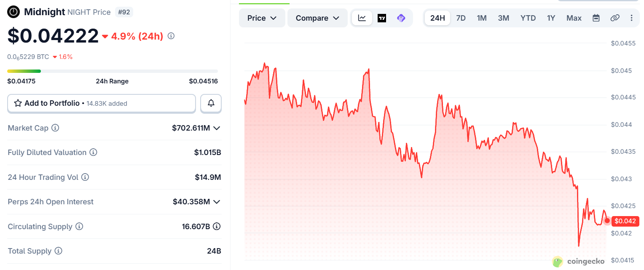Click the Add to Portfolio button
This screenshot has height=270, width=644.
click(102, 103)
